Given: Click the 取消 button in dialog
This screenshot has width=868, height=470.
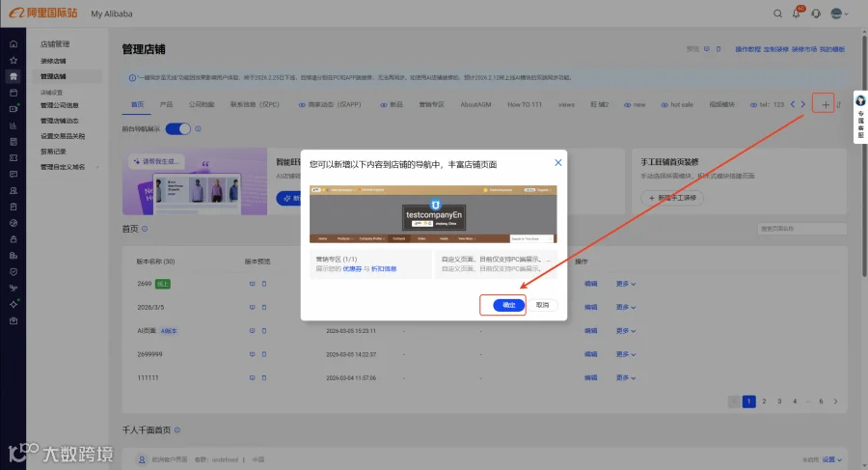Looking at the screenshot, I should (x=542, y=305).
